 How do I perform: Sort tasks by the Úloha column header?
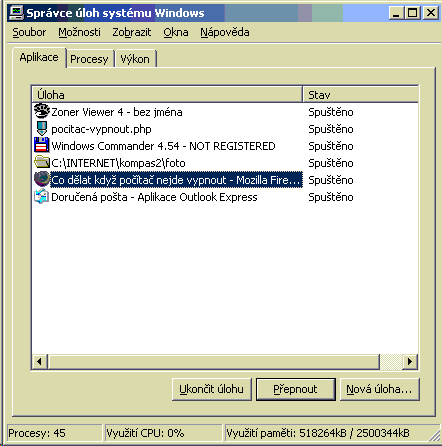167,95
